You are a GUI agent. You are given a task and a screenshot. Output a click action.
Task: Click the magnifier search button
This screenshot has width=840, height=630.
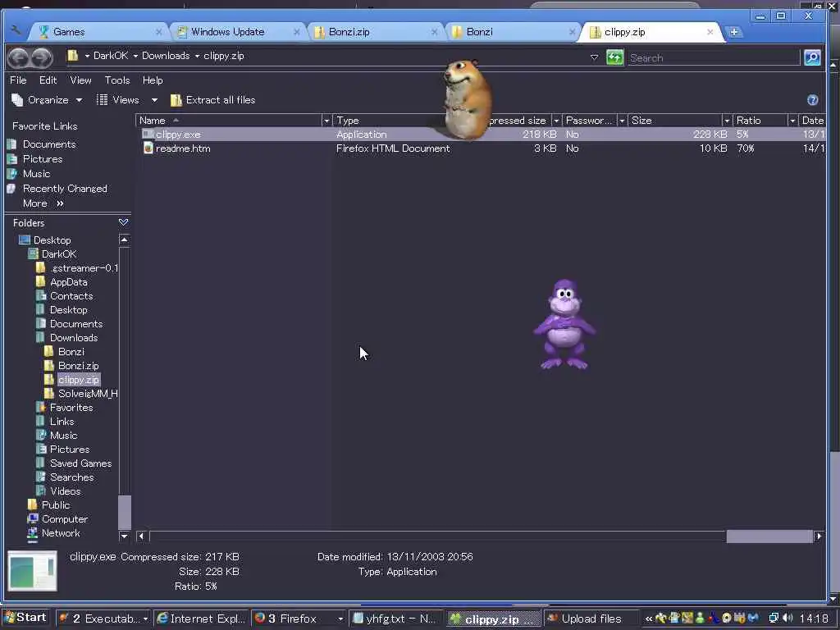point(812,57)
